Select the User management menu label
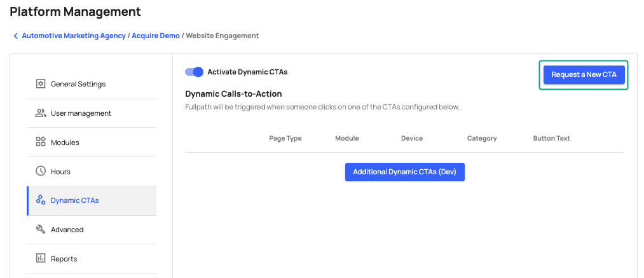This screenshot has height=278, width=644. point(81,113)
